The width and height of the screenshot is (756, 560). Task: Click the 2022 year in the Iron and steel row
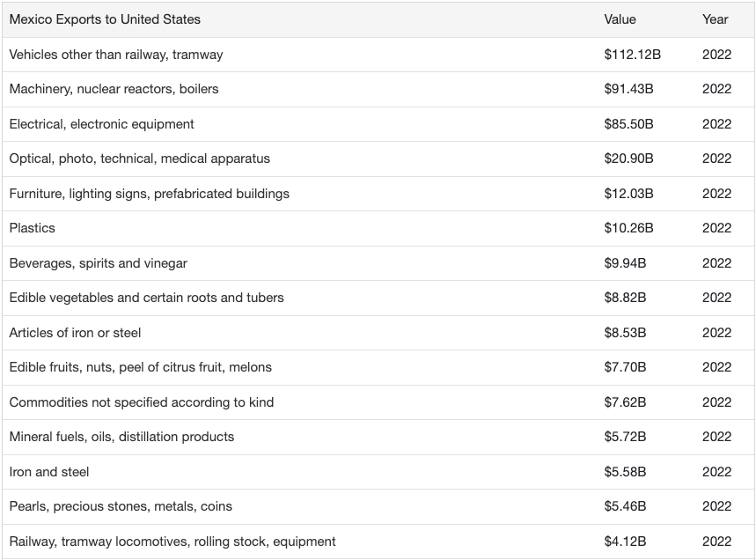pyautogui.click(x=716, y=472)
